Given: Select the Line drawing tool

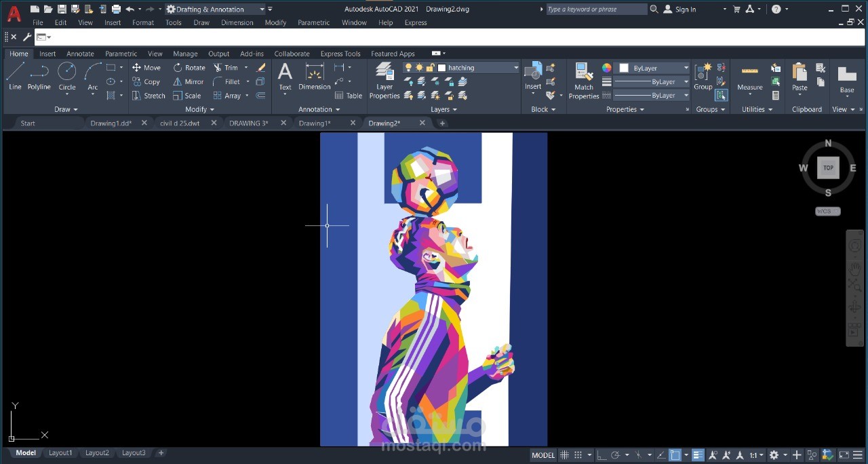Looking at the screenshot, I should coord(15,76).
